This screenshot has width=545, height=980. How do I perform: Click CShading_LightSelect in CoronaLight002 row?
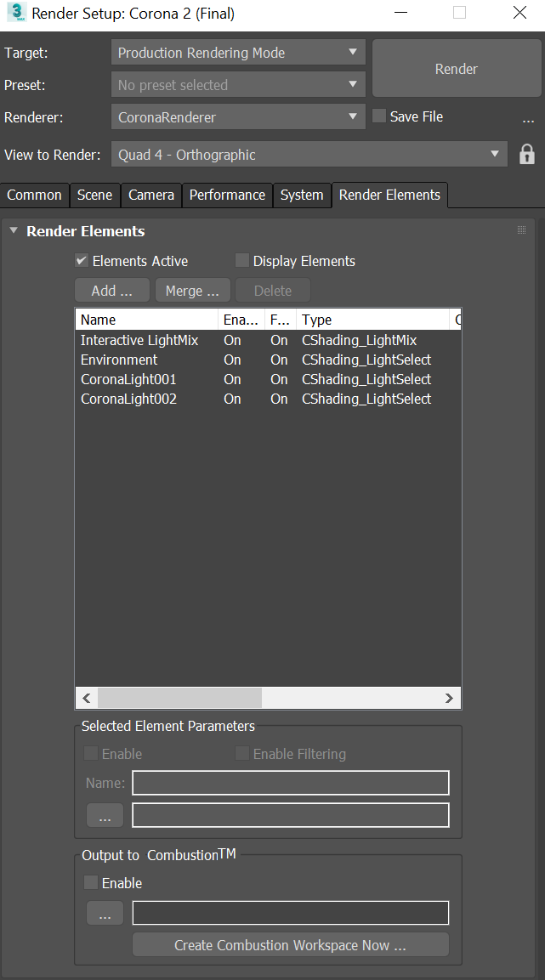tap(366, 399)
